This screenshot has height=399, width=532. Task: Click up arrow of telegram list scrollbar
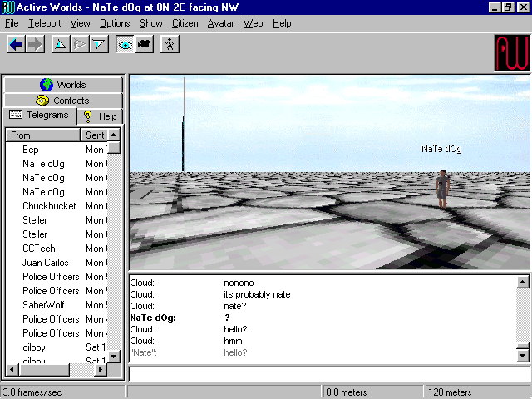click(x=114, y=135)
